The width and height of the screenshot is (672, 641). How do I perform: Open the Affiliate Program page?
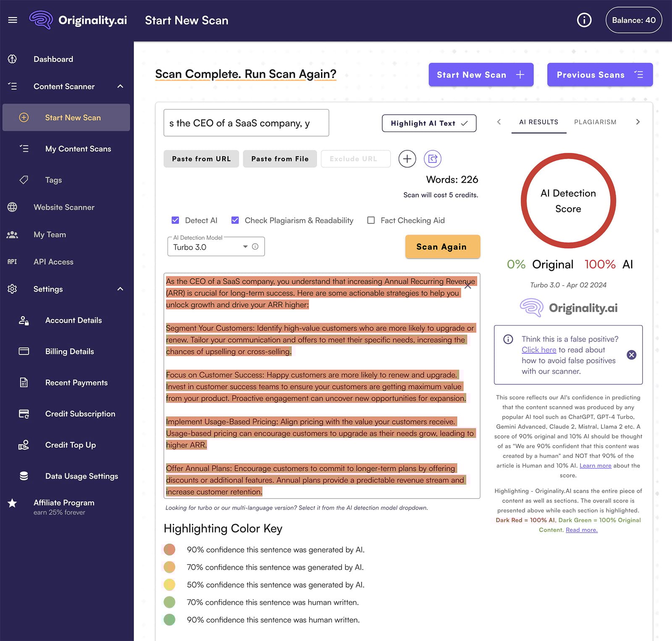pyautogui.click(x=64, y=503)
